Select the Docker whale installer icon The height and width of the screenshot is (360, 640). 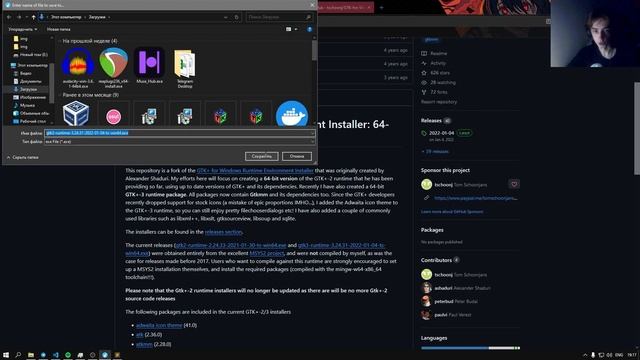click(x=292, y=113)
